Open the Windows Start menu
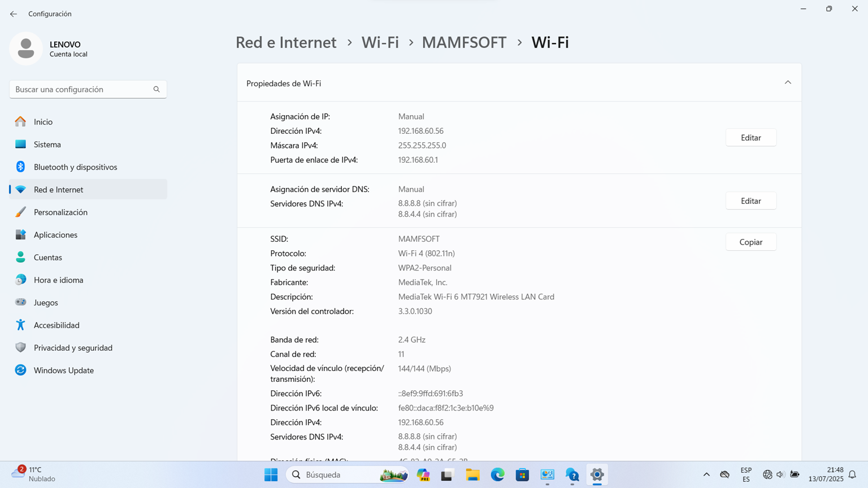 tap(271, 475)
